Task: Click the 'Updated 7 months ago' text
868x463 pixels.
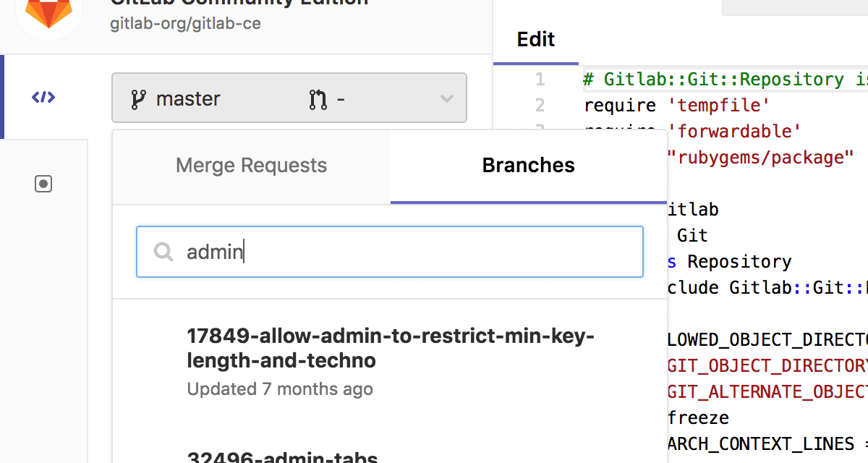Action: coord(280,388)
